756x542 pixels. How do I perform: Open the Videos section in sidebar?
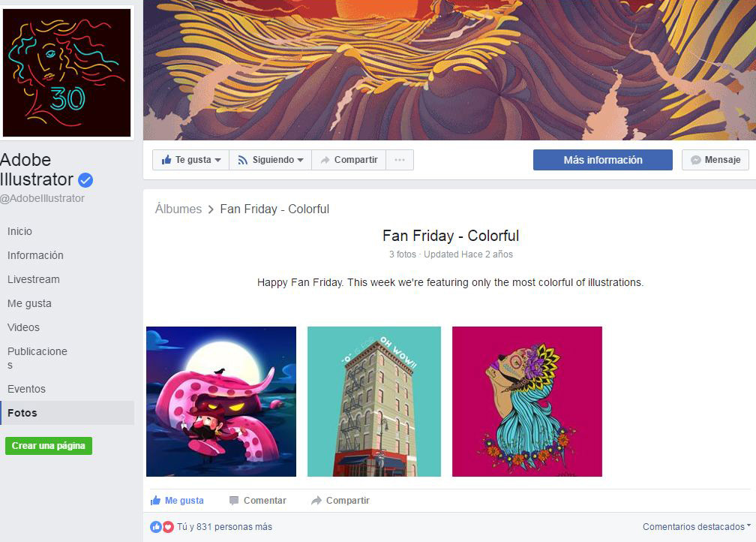click(24, 327)
